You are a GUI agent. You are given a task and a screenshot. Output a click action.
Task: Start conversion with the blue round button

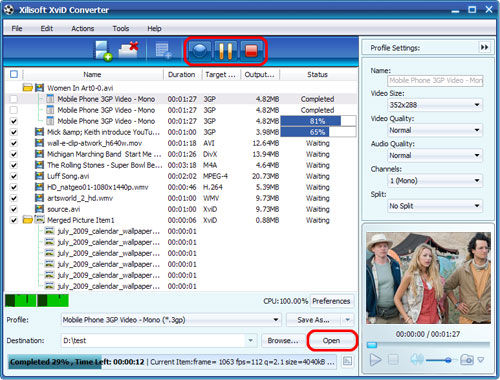click(x=199, y=51)
